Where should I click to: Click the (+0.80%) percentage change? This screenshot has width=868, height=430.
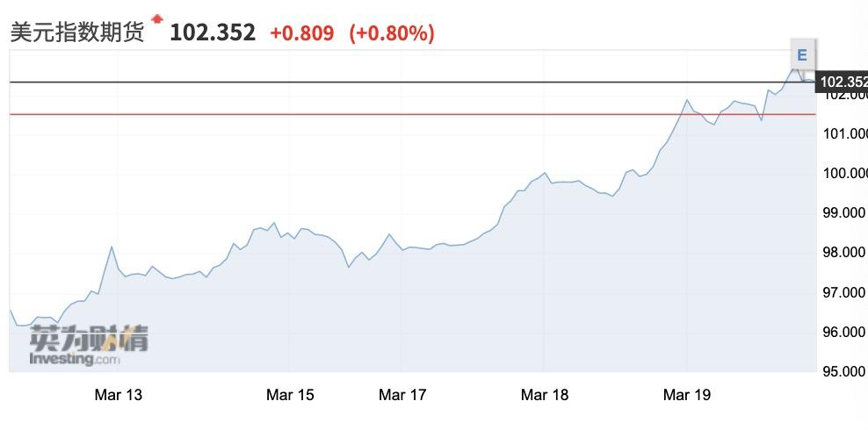(x=392, y=33)
